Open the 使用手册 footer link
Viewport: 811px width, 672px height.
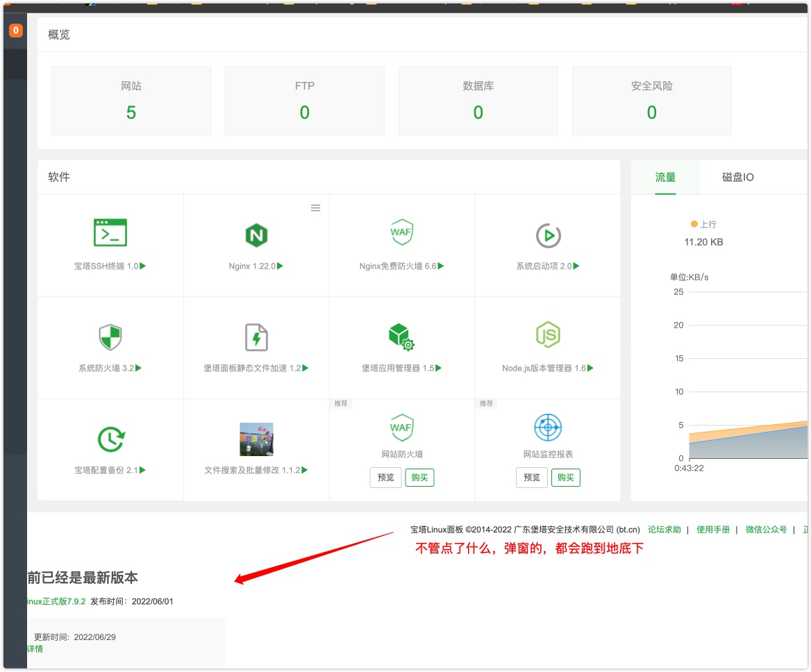coord(712,529)
